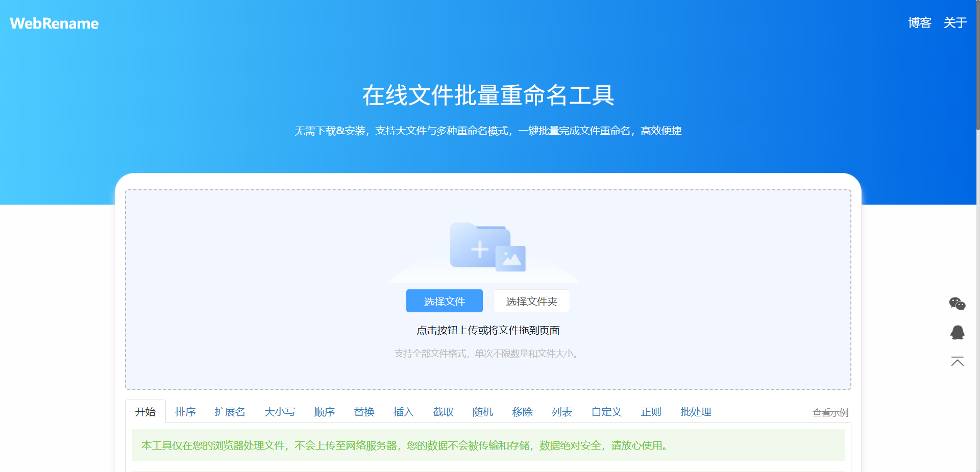Open the 正则 tab
Screen dimensions: 980x472
[x=651, y=412]
